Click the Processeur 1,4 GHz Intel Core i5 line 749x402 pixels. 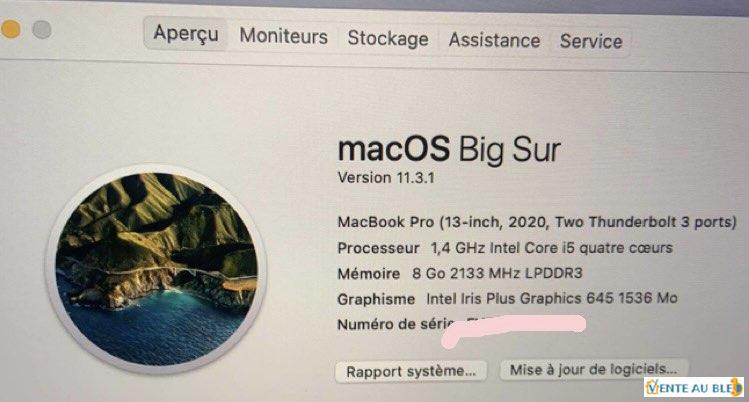505,248
